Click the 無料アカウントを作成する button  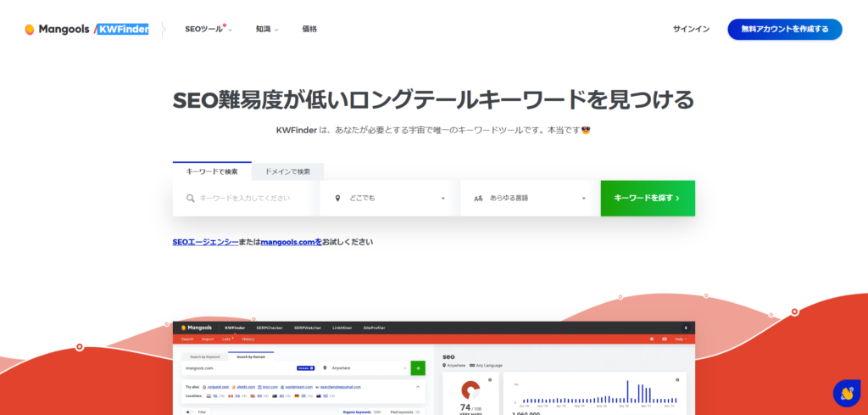(x=784, y=30)
